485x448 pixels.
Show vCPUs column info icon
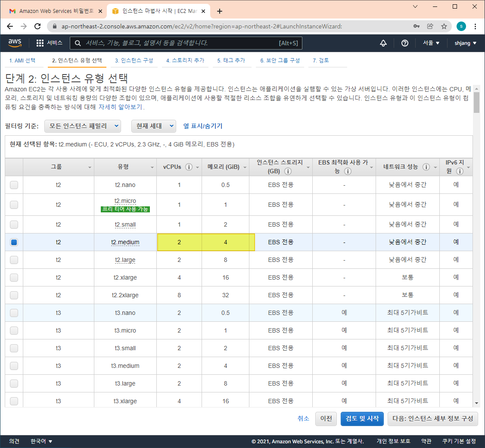tap(189, 167)
